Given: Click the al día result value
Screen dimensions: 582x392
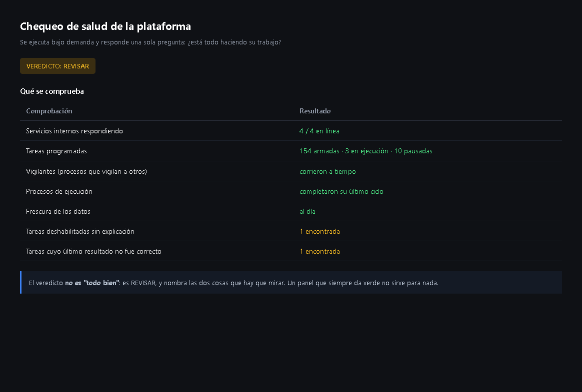Looking at the screenshot, I should [x=307, y=211].
